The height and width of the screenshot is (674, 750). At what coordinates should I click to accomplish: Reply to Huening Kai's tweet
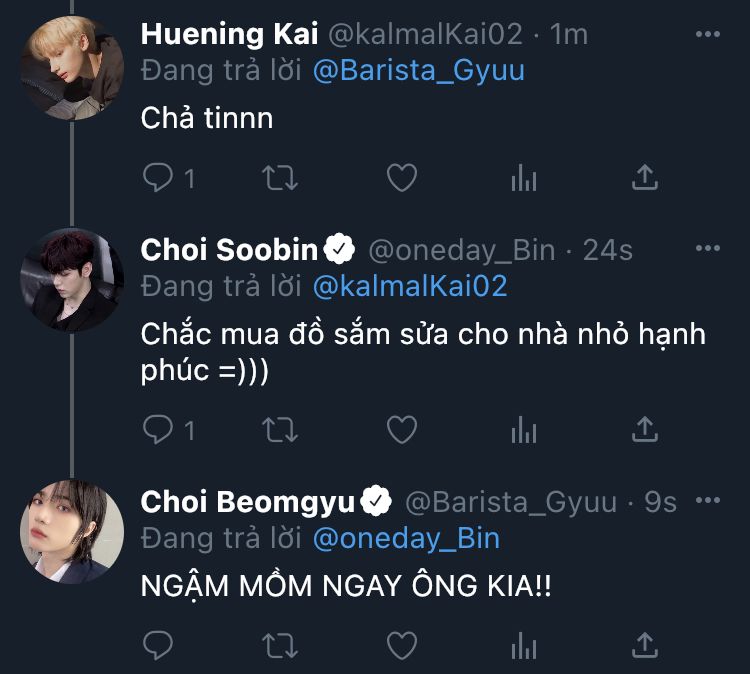click(158, 179)
